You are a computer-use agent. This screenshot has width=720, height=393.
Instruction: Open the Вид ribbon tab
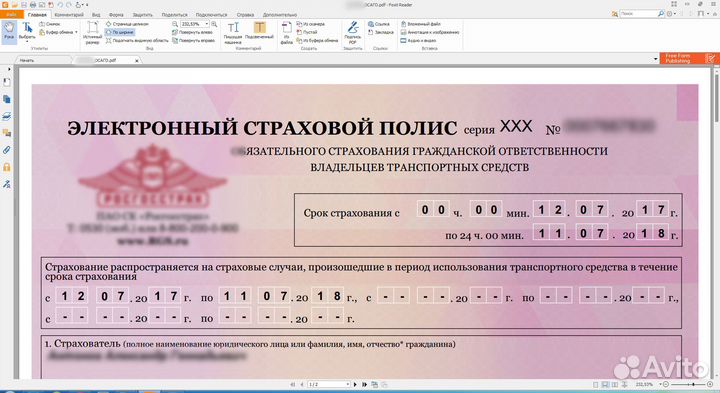click(x=96, y=15)
